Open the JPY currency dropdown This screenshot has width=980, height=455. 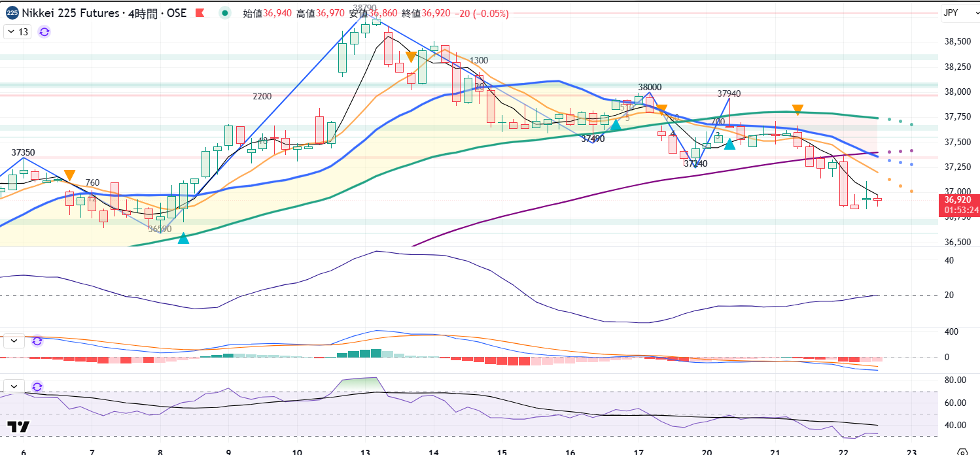(959, 12)
